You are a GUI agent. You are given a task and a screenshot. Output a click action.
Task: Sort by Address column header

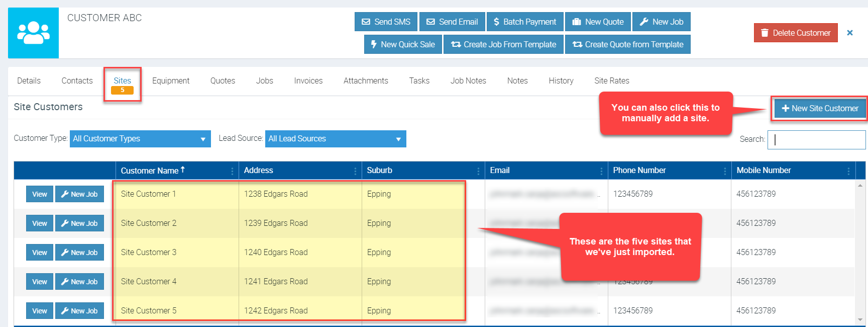(259, 171)
